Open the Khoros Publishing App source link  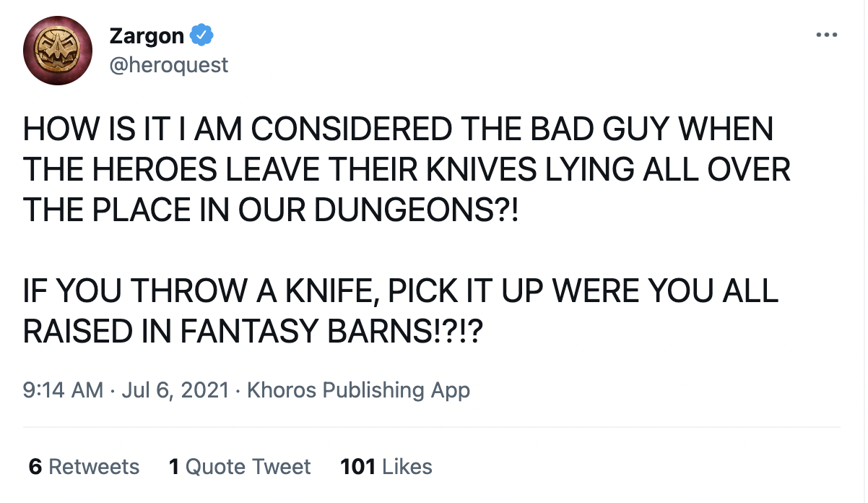point(358,390)
